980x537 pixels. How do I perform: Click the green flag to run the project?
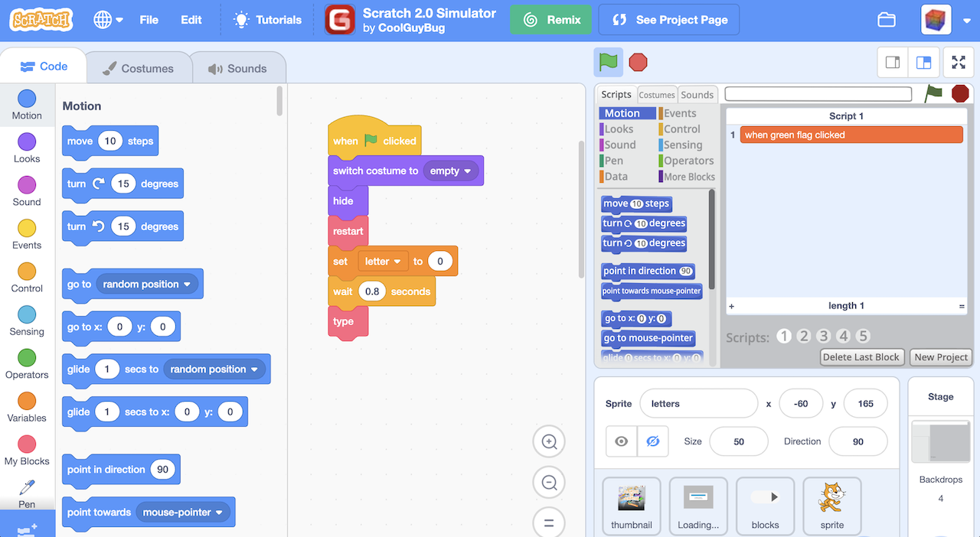[x=608, y=62]
